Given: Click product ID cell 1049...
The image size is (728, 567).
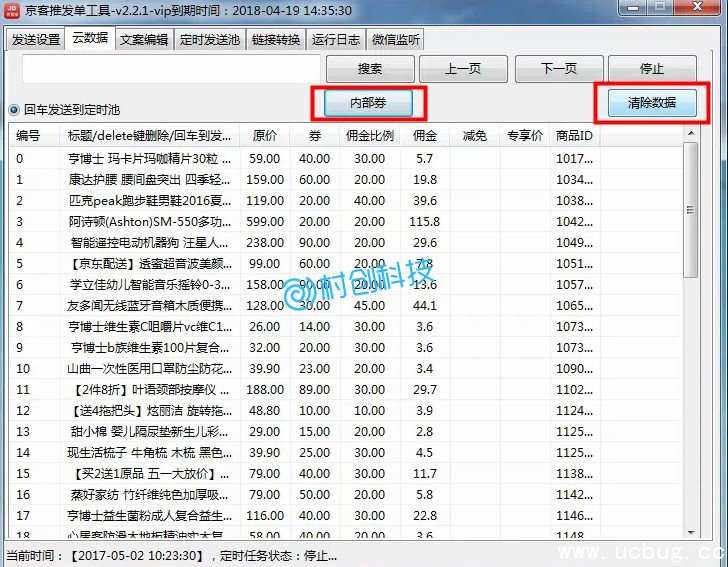Looking at the screenshot, I should [x=574, y=242].
